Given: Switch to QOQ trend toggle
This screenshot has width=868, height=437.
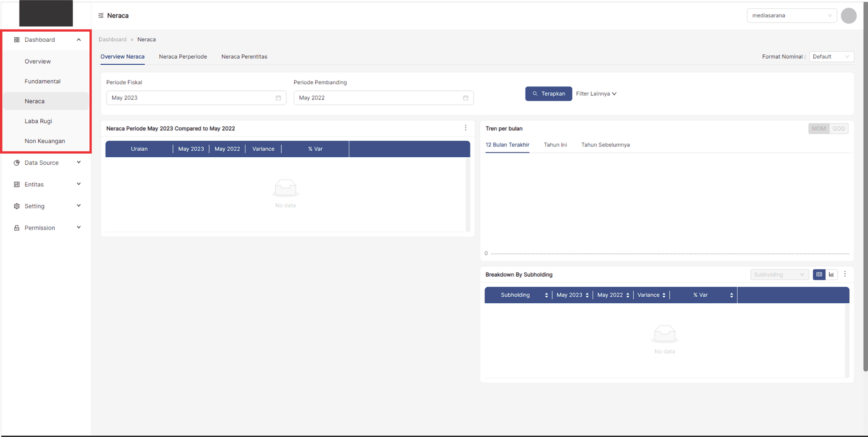Looking at the screenshot, I should [x=838, y=128].
